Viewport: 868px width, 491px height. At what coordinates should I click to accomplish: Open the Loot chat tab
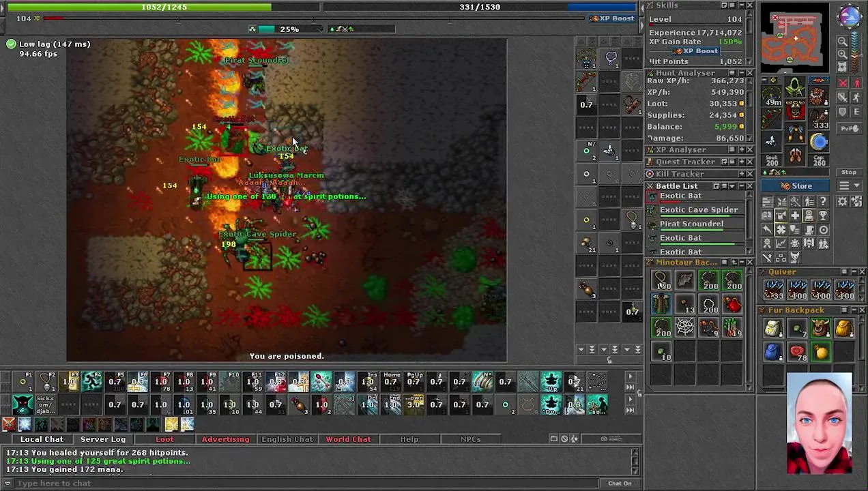coord(164,439)
